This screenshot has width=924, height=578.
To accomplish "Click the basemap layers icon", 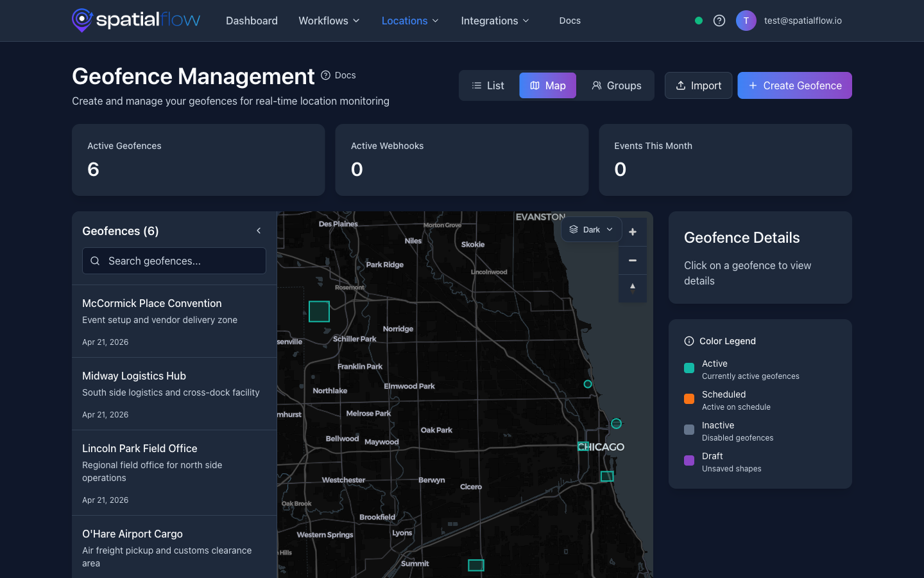I will (574, 229).
